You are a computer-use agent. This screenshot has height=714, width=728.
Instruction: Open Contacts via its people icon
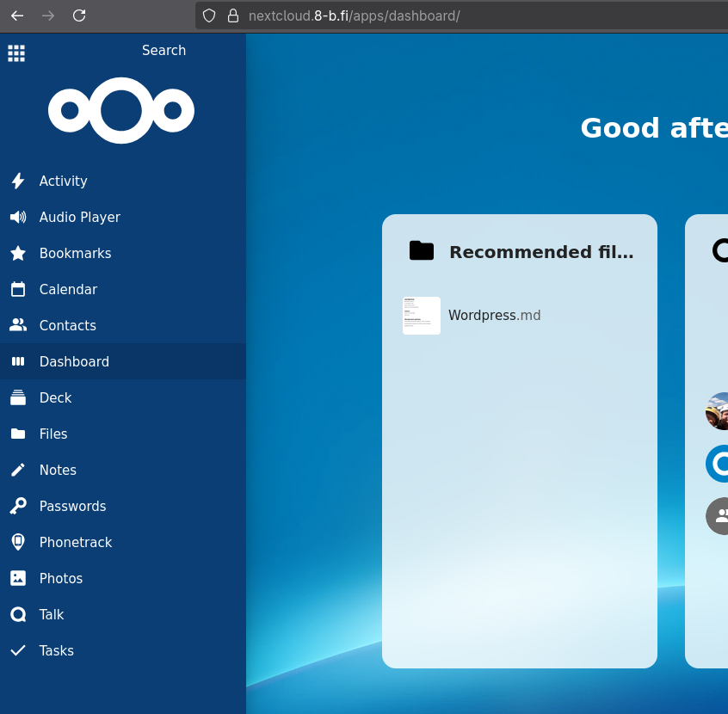[17, 325]
